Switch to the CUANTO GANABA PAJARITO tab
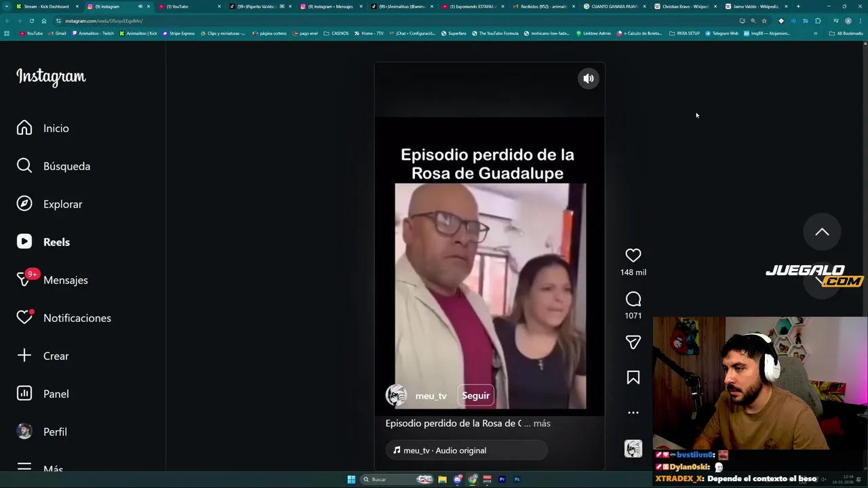The height and width of the screenshot is (488, 868). coord(615,6)
